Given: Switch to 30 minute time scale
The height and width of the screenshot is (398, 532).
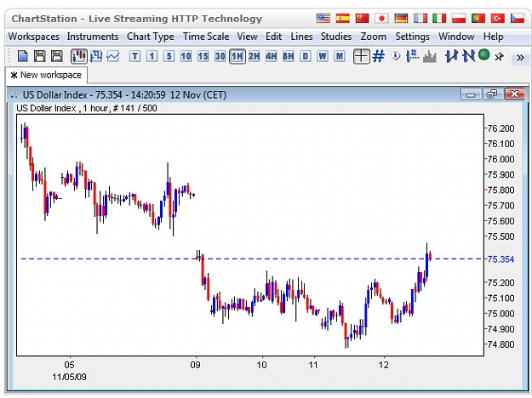Looking at the screenshot, I should tap(220, 56).
